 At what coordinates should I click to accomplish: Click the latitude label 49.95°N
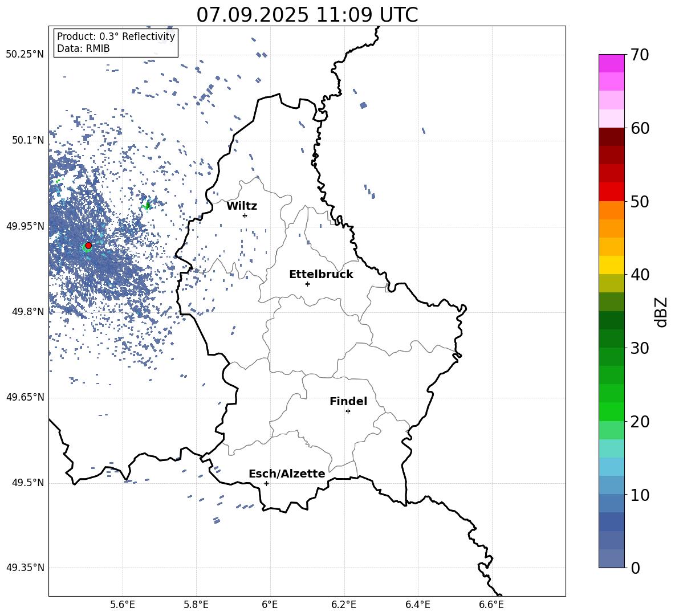(25, 226)
